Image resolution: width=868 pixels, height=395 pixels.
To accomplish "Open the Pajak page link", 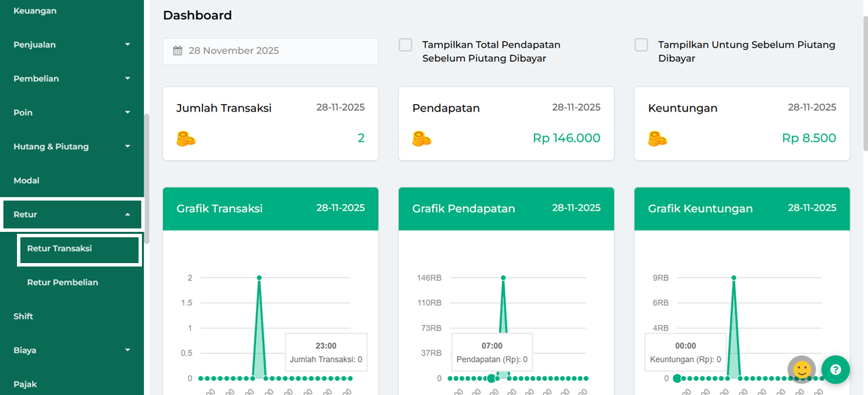I will (x=25, y=385).
